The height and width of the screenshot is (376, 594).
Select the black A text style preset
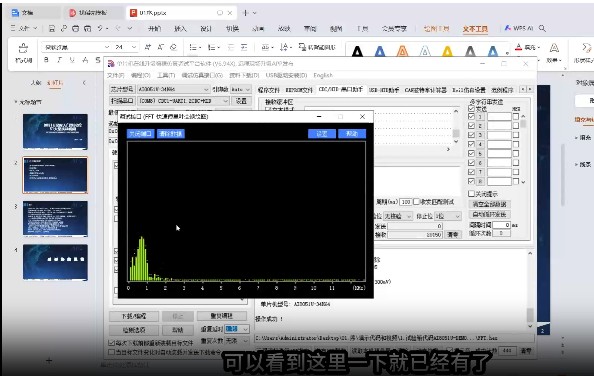click(x=357, y=51)
